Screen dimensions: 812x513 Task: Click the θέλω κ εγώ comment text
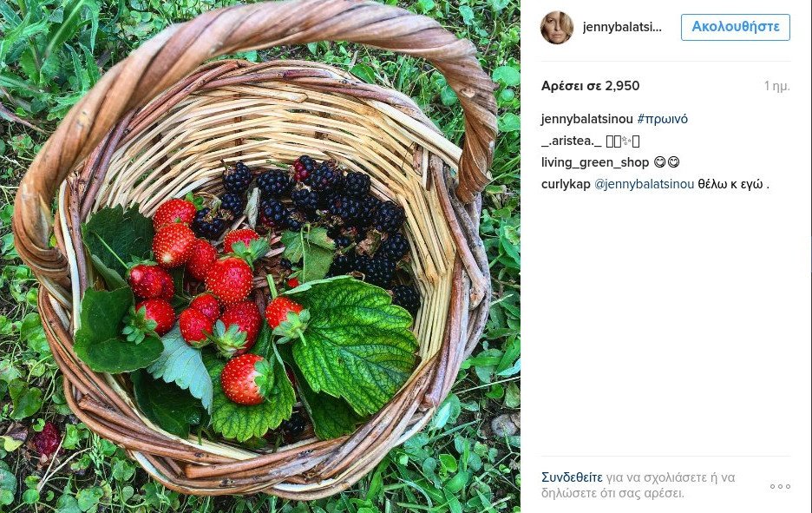733,185
